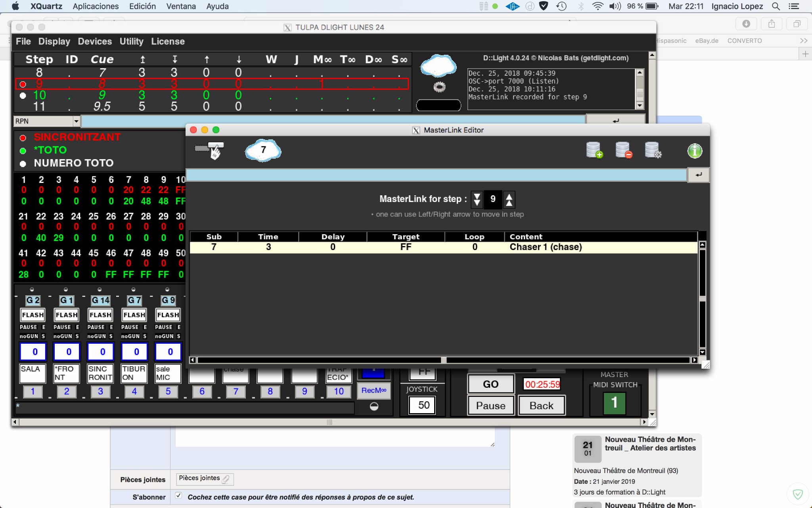
Task: Click the remove MasterLink database icon
Action: [623, 150]
